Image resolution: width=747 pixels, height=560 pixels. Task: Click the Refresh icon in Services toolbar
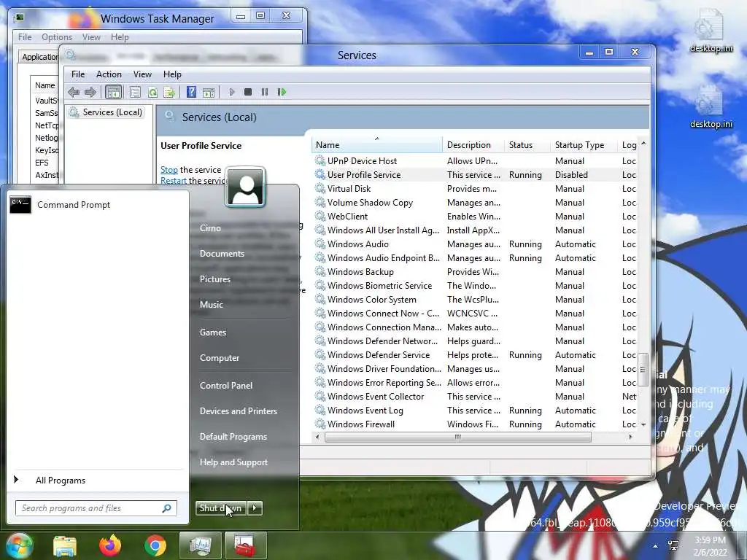pyautogui.click(x=152, y=92)
